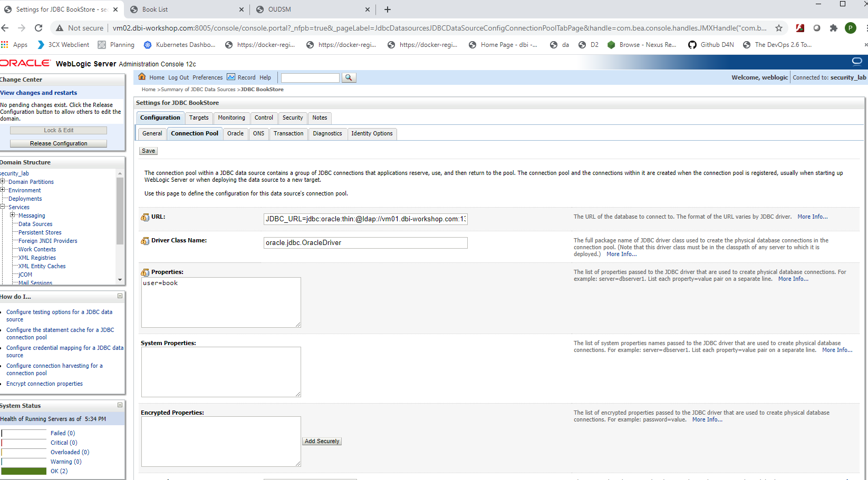
Task: Click inside the System Properties text area
Action: pyautogui.click(x=221, y=372)
